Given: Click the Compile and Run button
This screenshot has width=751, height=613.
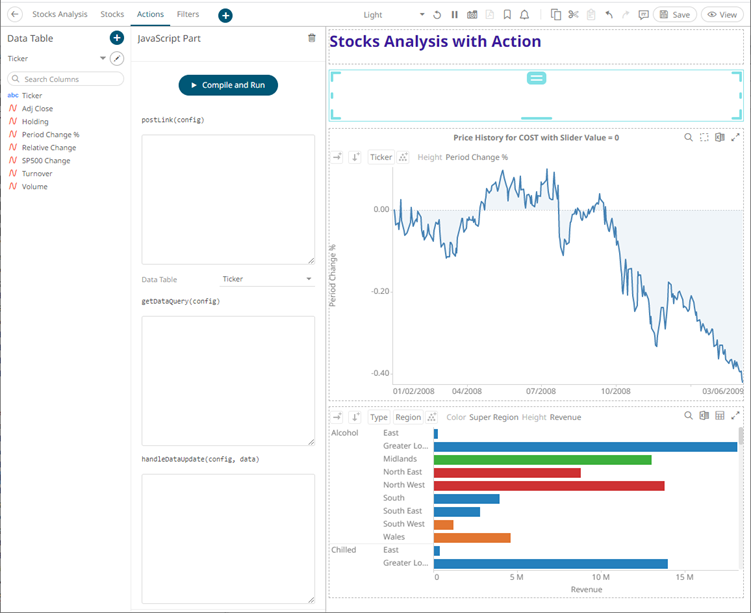Looking at the screenshot, I should [x=228, y=85].
